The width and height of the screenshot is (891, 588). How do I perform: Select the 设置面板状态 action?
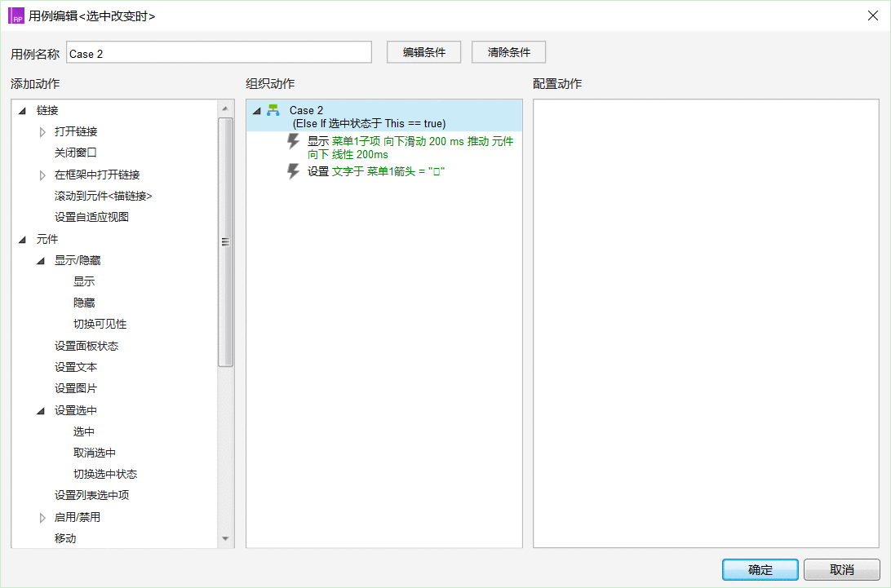86,346
